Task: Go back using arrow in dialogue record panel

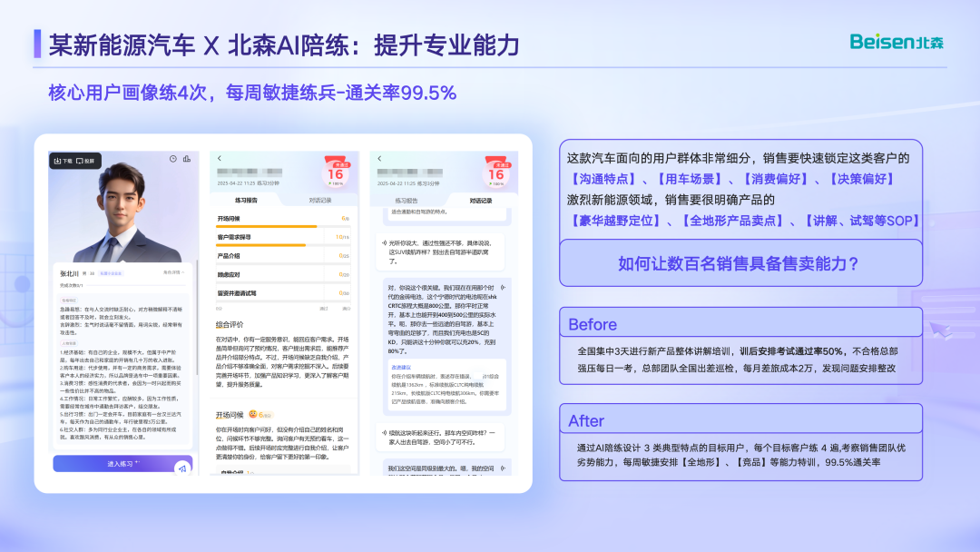Action: pos(379,159)
